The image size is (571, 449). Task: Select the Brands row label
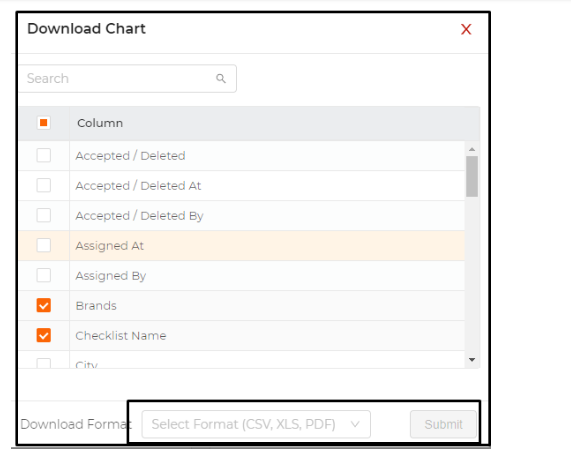pos(96,306)
